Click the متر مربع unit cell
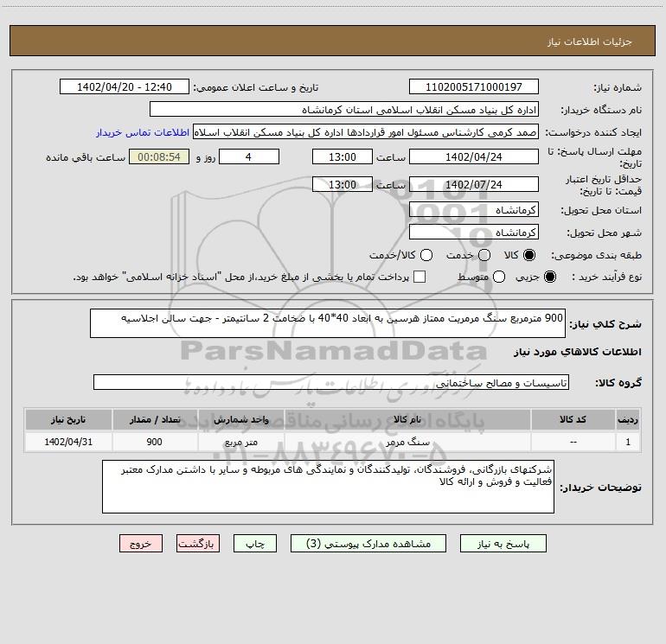This screenshot has width=666, height=644. pos(240,442)
